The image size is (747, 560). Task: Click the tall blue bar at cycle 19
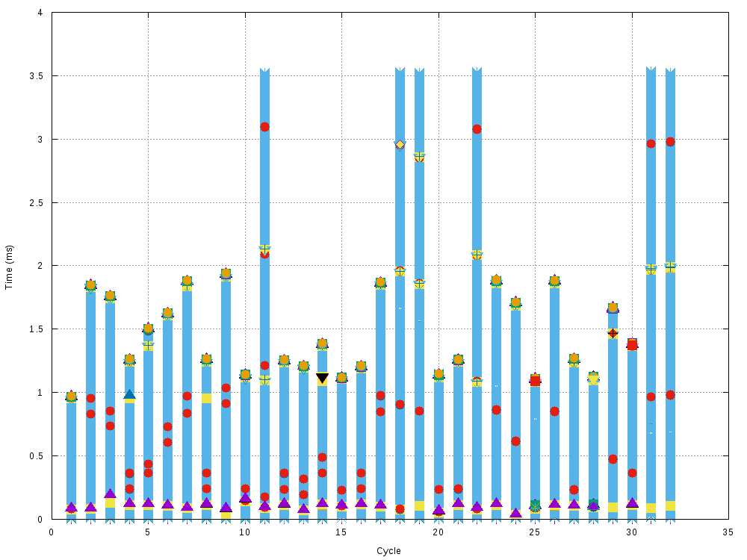418,299
